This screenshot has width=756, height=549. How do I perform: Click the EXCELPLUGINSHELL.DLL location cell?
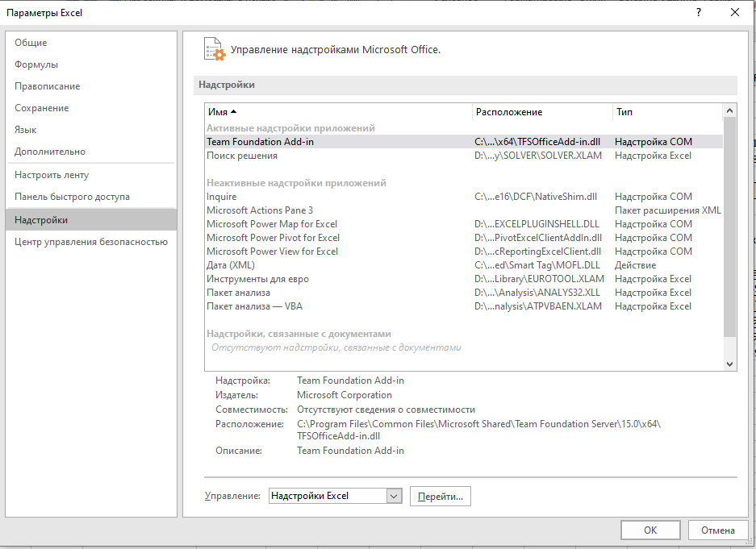pos(537,224)
